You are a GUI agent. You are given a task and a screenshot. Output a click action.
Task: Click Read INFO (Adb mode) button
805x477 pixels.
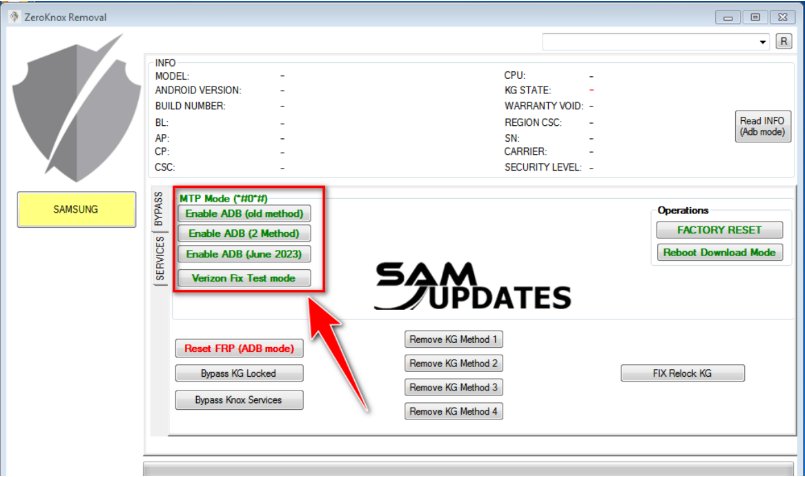point(761,126)
